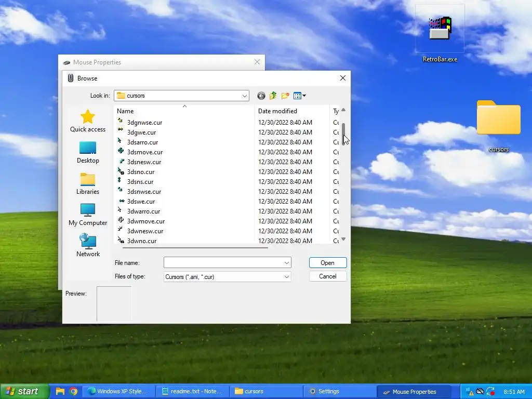Switch to readme.txt Notepad taskbar window
Screen dimensions: 532x399
coord(193,391)
